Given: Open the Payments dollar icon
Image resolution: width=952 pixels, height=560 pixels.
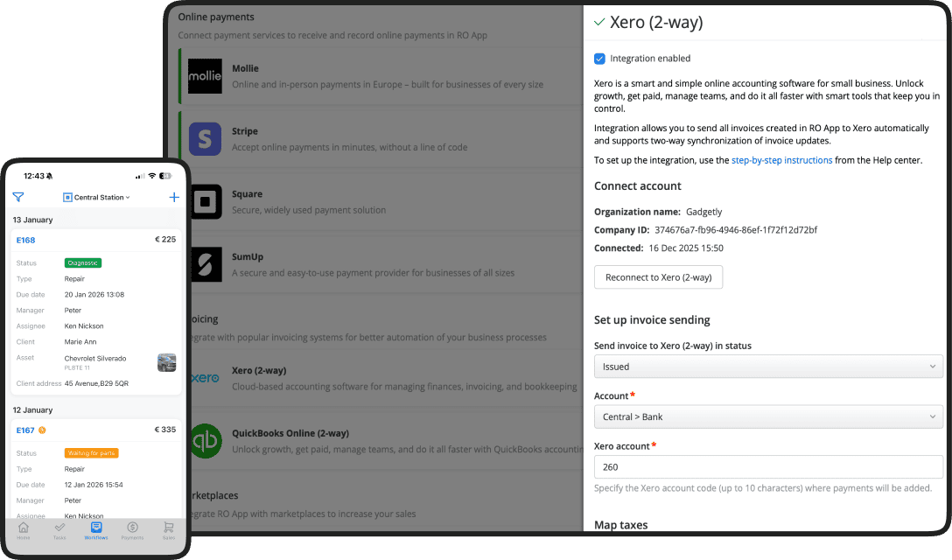Looking at the screenshot, I should pyautogui.click(x=132, y=528).
